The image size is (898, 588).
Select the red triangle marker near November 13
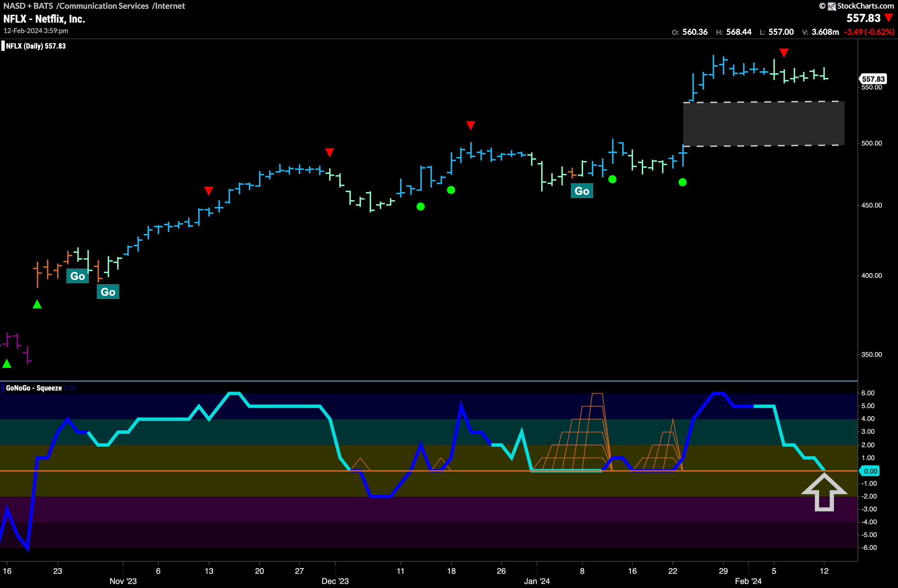coord(209,191)
